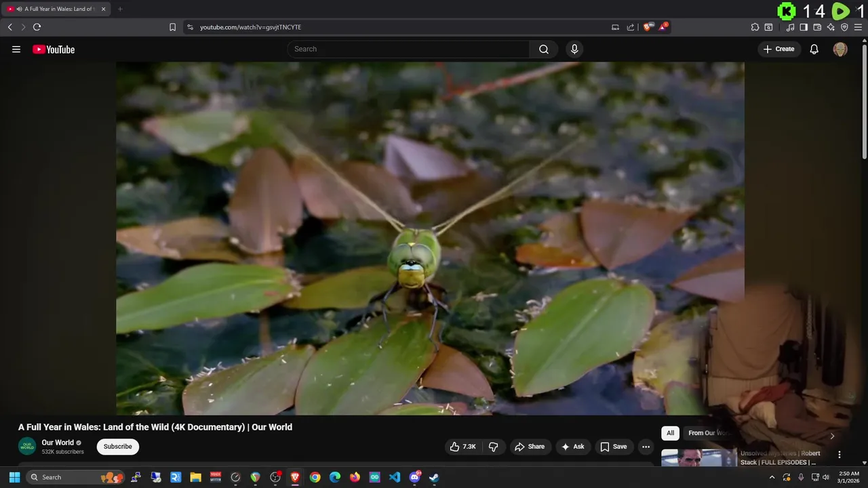Open YouTube notifications bell
The image size is (868, 488).
click(814, 49)
